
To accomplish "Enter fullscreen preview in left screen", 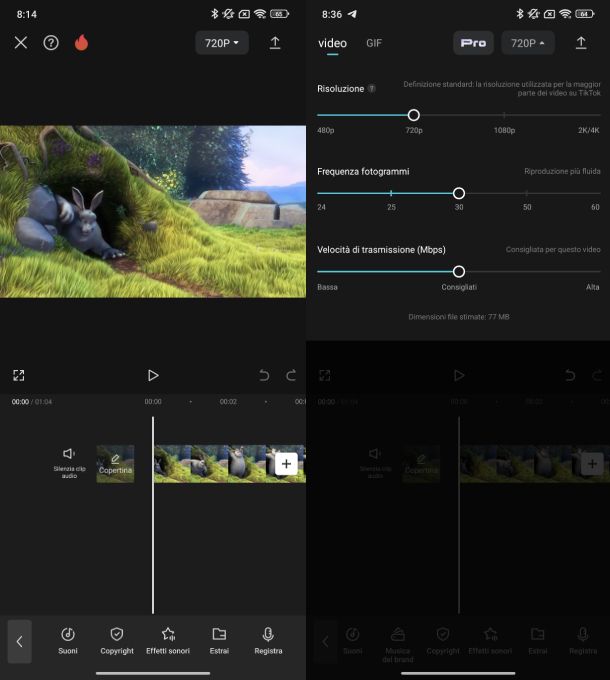I will click(x=19, y=375).
